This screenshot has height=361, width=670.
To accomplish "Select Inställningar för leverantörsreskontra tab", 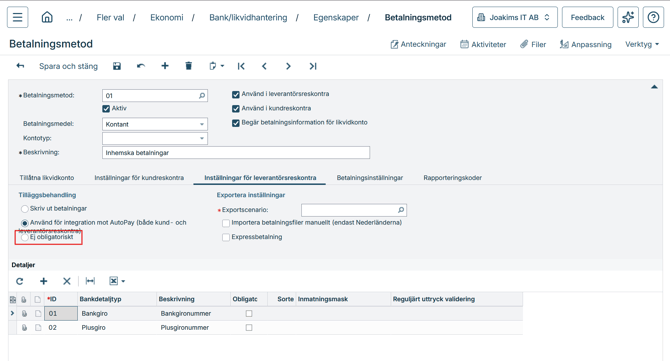I will click(x=260, y=178).
